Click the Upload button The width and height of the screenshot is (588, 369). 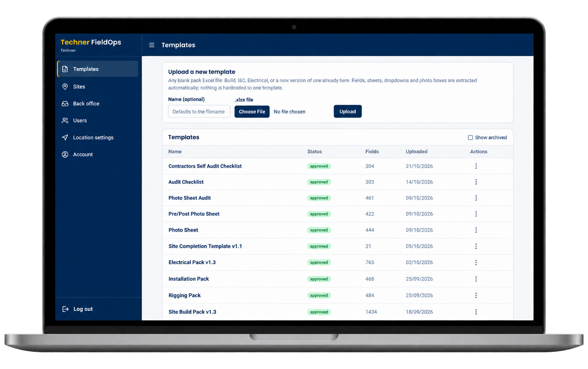[x=347, y=111]
